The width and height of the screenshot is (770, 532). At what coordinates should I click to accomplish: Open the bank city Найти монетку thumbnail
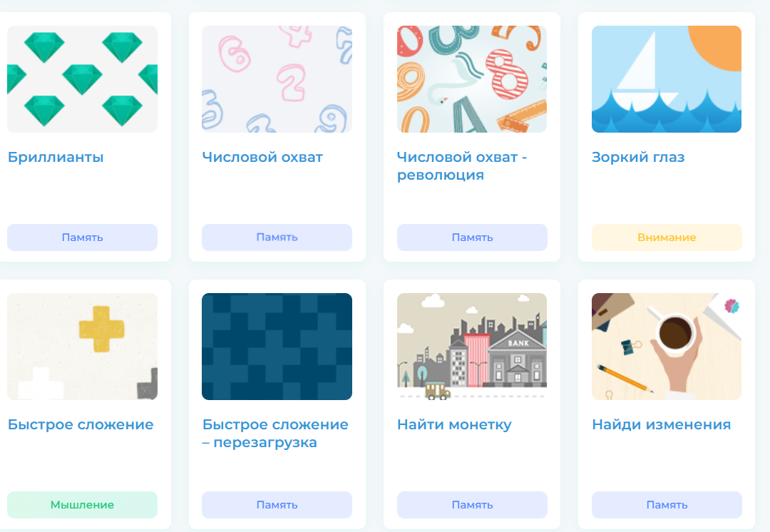pos(472,347)
